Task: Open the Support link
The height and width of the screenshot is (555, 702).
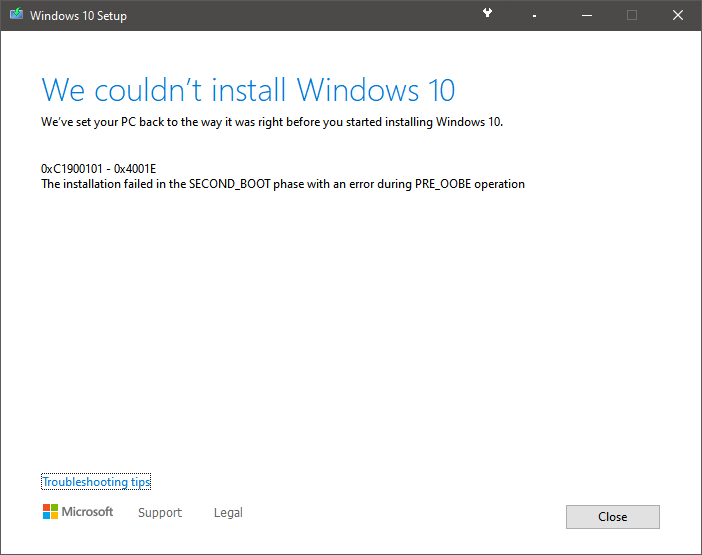Action: point(160,512)
